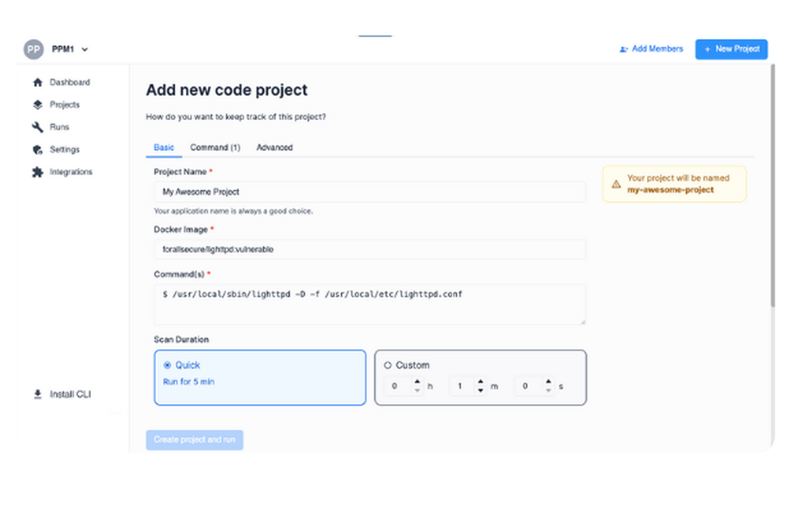Decrease the minutes stepper value
This screenshot has width=812, height=514.
pyautogui.click(x=481, y=391)
